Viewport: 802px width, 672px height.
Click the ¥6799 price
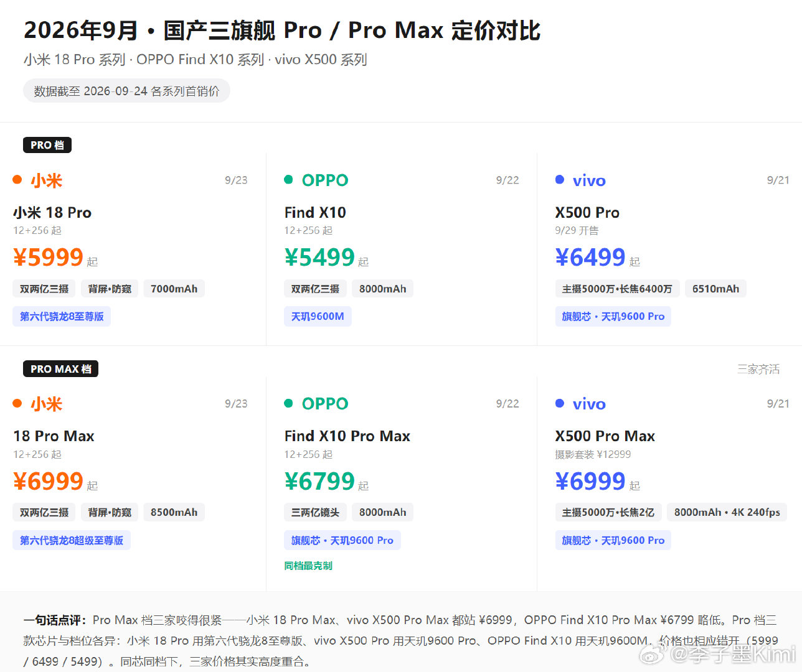pos(319,481)
